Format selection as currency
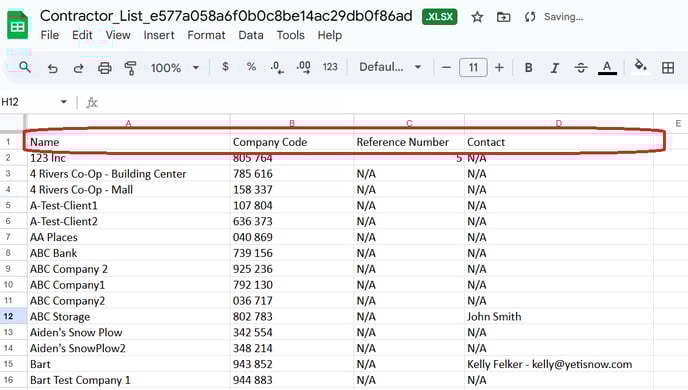Image resolution: width=688 pixels, height=390 pixels. pyautogui.click(x=225, y=67)
